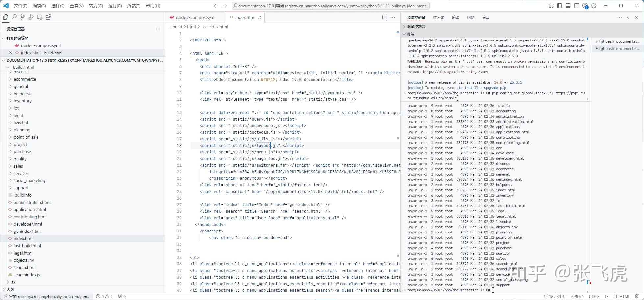This screenshot has width=644, height=300.
Task: Close index.html in open editors list
Action: tap(11, 53)
